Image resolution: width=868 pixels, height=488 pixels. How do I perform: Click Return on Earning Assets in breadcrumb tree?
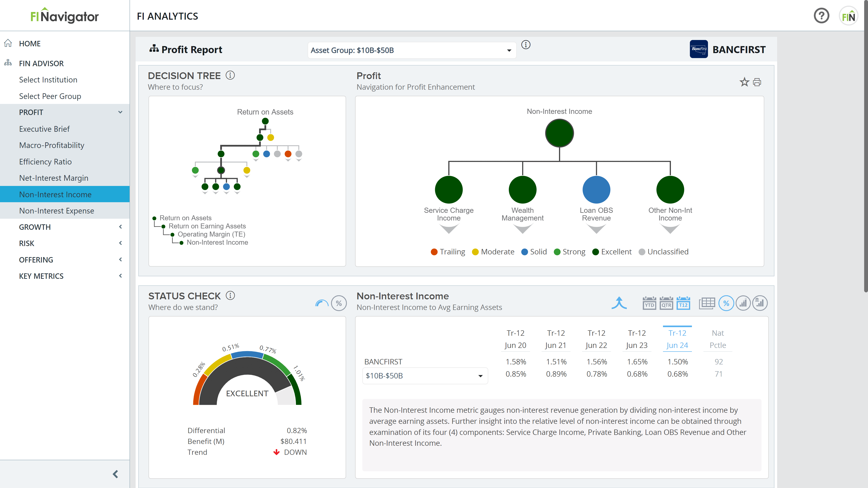click(207, 226)
